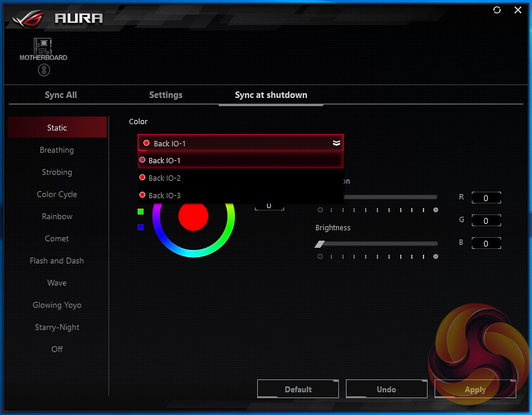
Task: Click the saturation slider track
Action: click(390, 197)
